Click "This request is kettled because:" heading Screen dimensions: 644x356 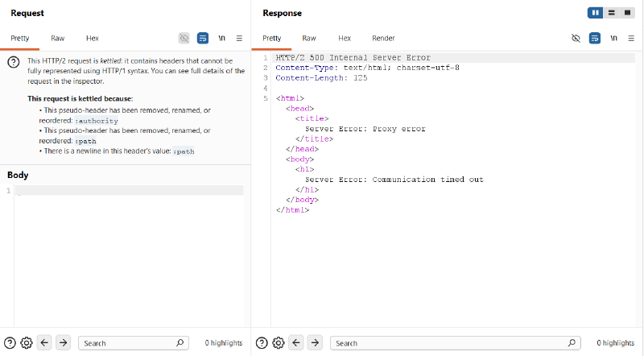tap(80, 98)
